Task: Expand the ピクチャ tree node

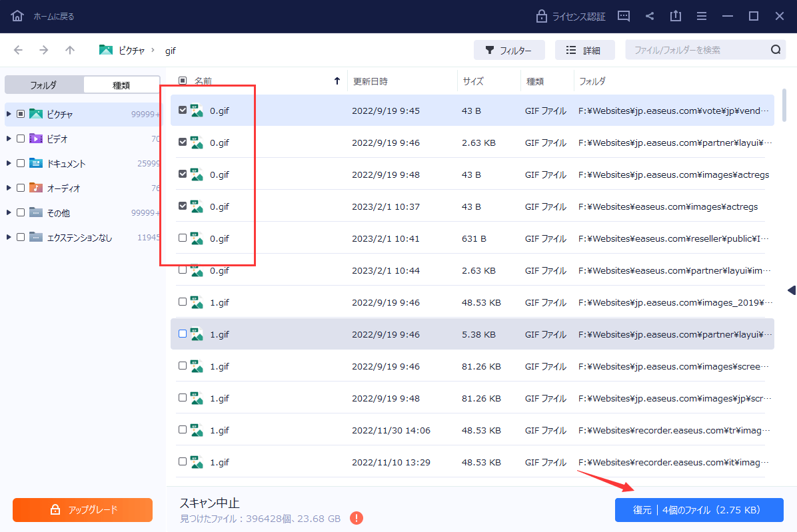Action: [x=9, y=115]
